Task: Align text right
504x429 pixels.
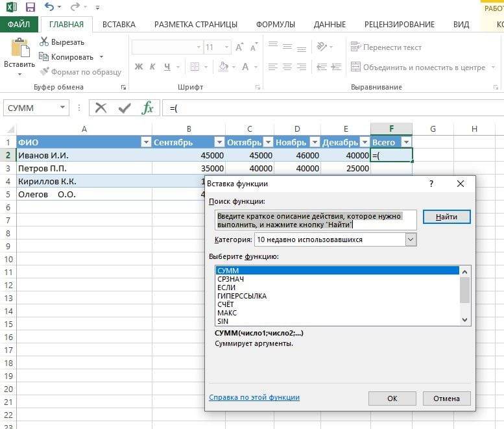Action: (302, 67)
